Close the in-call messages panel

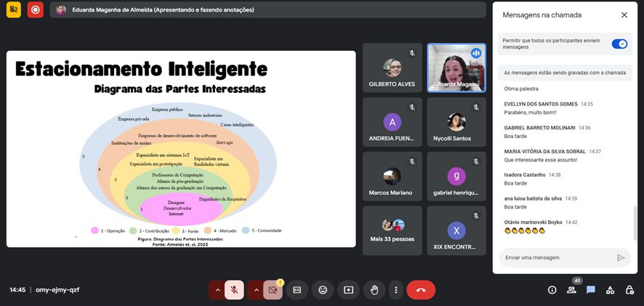click(624, 15)
